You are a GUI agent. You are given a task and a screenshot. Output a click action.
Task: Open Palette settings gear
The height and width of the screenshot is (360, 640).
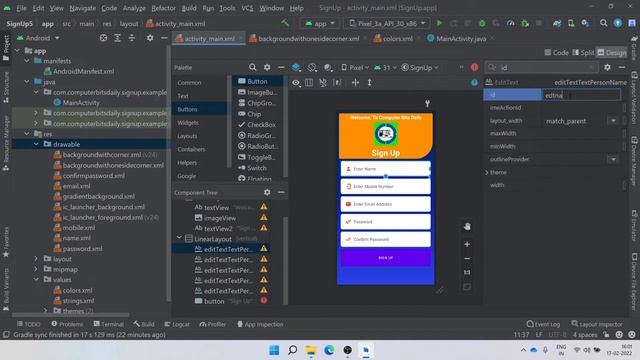[267, 67]
